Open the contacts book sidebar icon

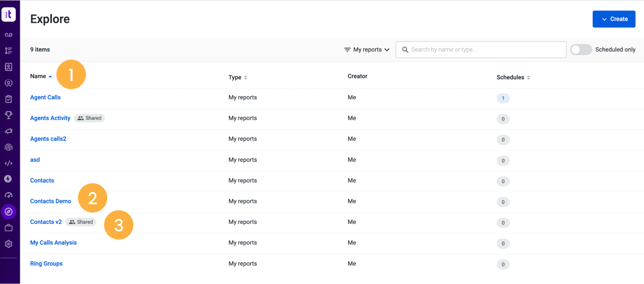pyautogui.click(x=9, y=67)
